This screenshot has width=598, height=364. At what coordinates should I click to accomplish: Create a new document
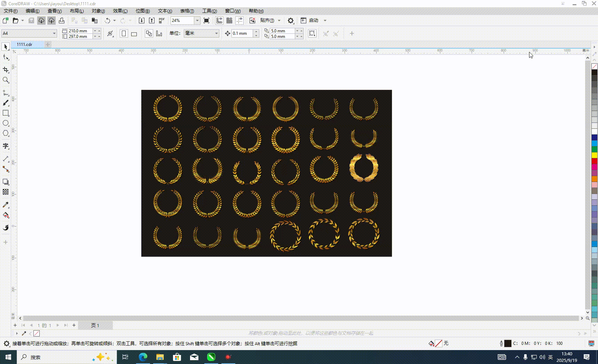[6, 21]
